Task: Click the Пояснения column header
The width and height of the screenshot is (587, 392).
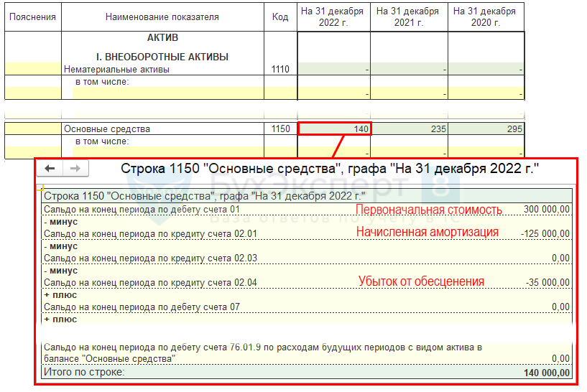Action: pyautogui.click(x=33, y=17)
